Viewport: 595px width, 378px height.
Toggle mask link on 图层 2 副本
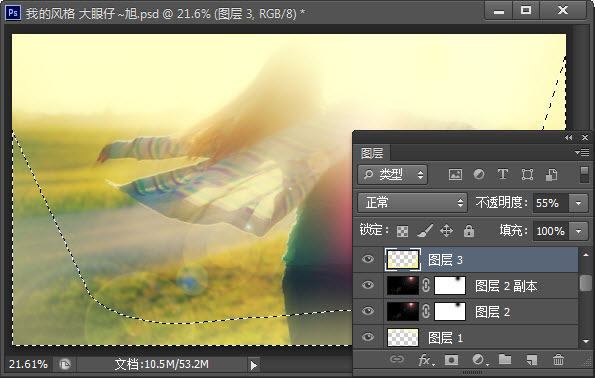point(426,285)
